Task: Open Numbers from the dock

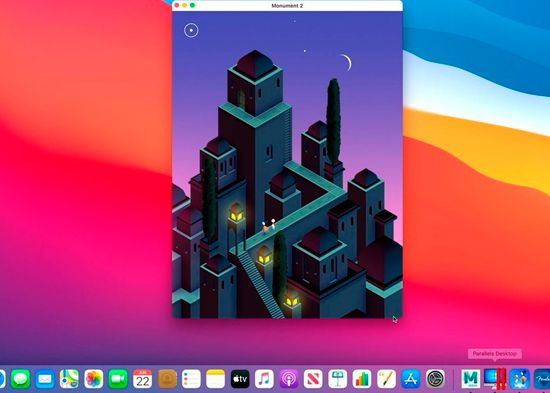Action: [x=362, y=379]
